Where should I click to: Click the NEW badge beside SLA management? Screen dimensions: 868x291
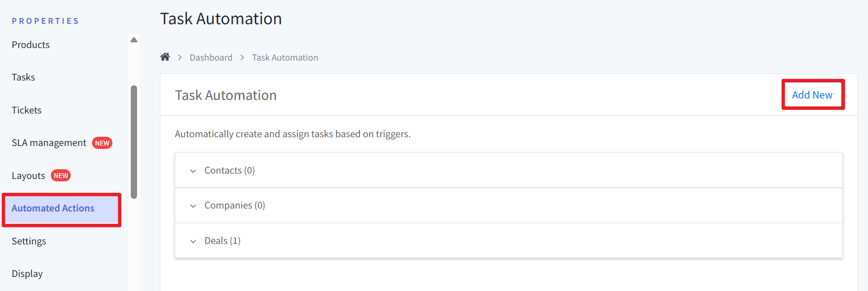102,143
